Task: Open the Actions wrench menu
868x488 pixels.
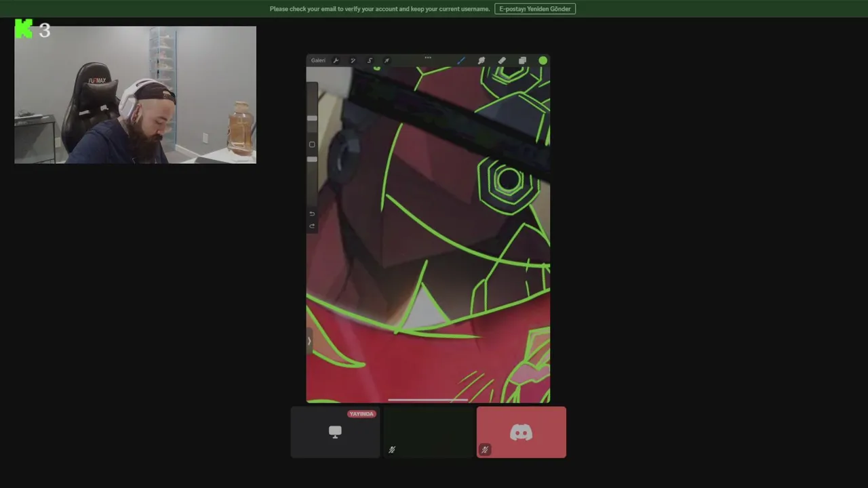Action: (x=336, y=60)
